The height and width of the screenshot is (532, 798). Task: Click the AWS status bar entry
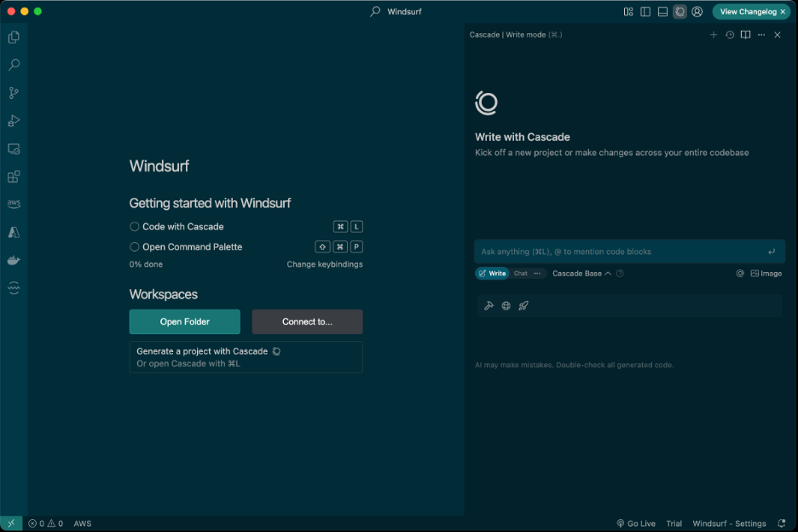tap(83, 523)
